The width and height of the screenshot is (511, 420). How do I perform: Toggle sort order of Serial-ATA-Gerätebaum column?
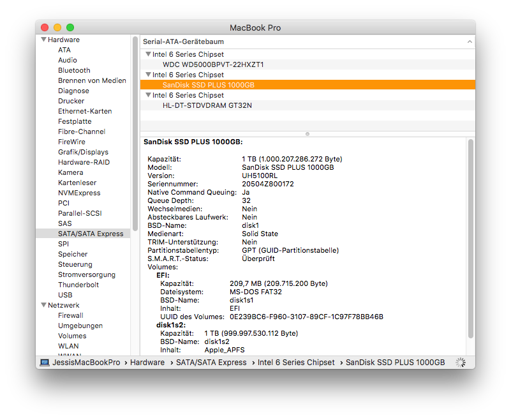pos(470,41)
